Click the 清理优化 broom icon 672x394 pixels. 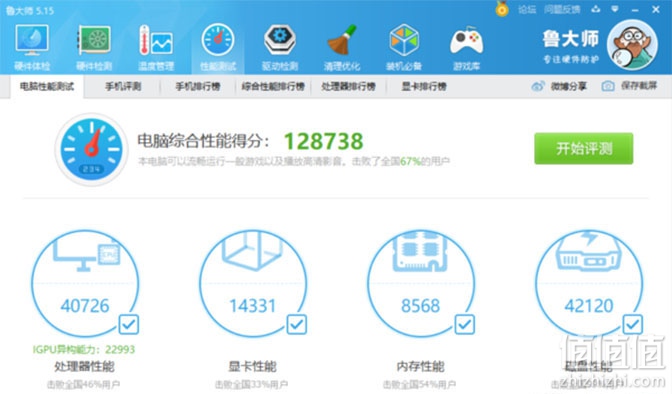[342, 40]
